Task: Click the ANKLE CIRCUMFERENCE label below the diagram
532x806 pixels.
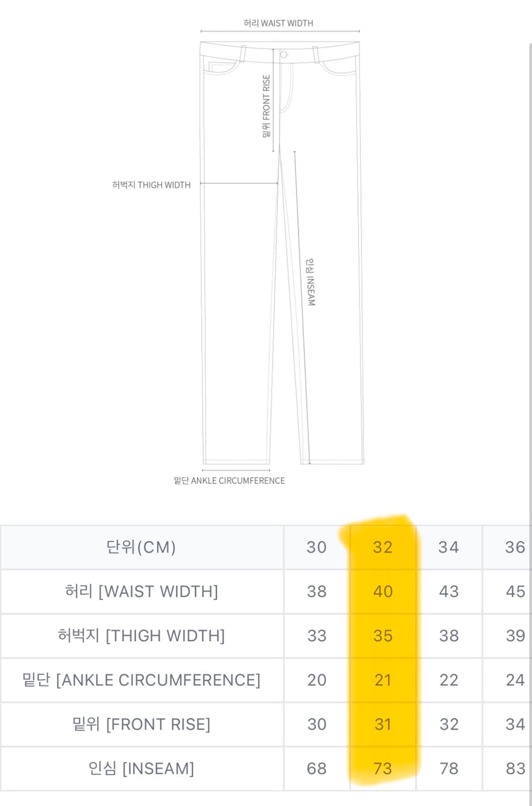Action: pyautogui.click(x=229, y=480)
